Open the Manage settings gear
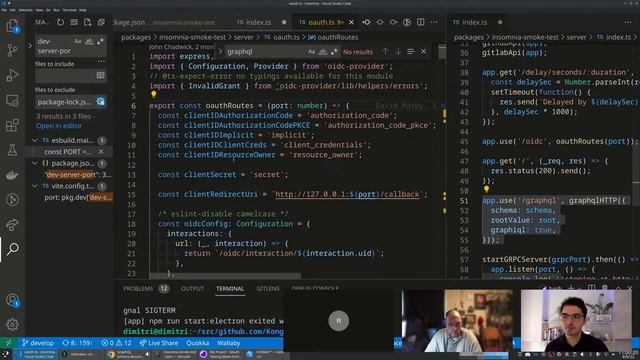640x360 pixels. click(12, 324)
